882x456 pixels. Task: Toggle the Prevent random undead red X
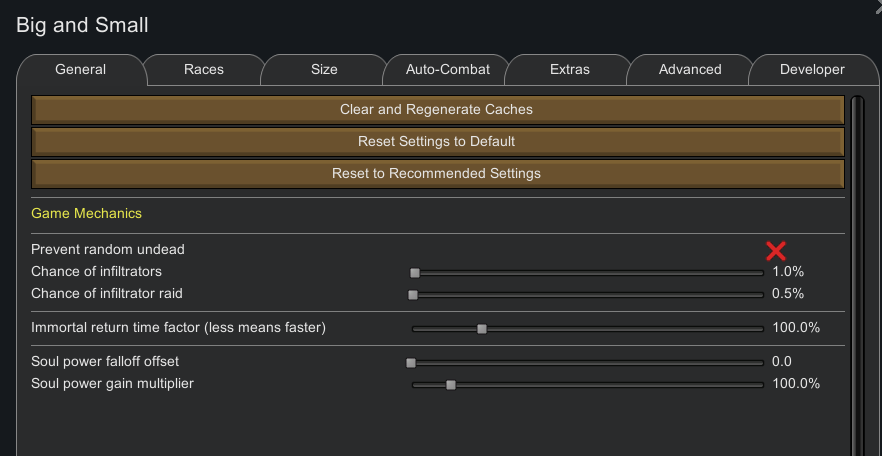(x=775, y=250)
